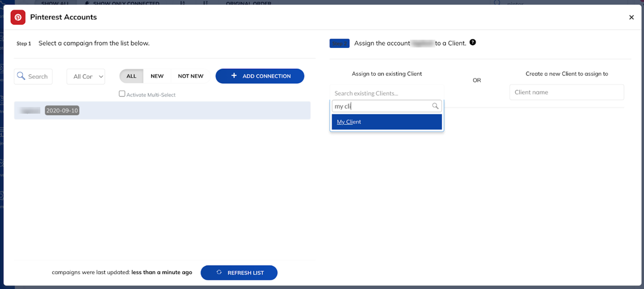Open the Search existing Clients dropdown
This screenshot has height=289, width=644.
[386, 93]
